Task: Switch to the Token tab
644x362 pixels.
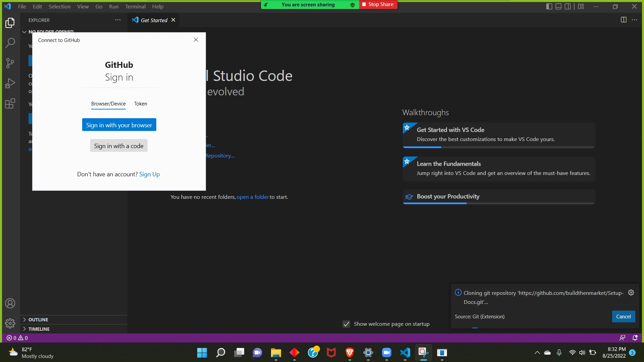Action: click(141, 104)
